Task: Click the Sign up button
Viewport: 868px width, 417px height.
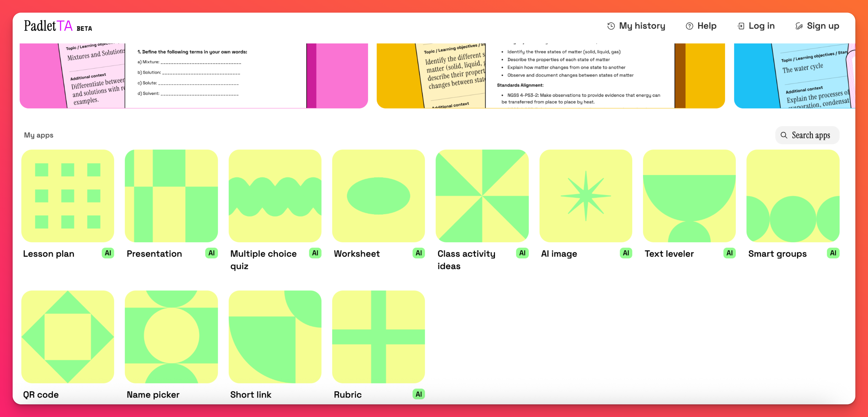Action: tap(817, 26)
